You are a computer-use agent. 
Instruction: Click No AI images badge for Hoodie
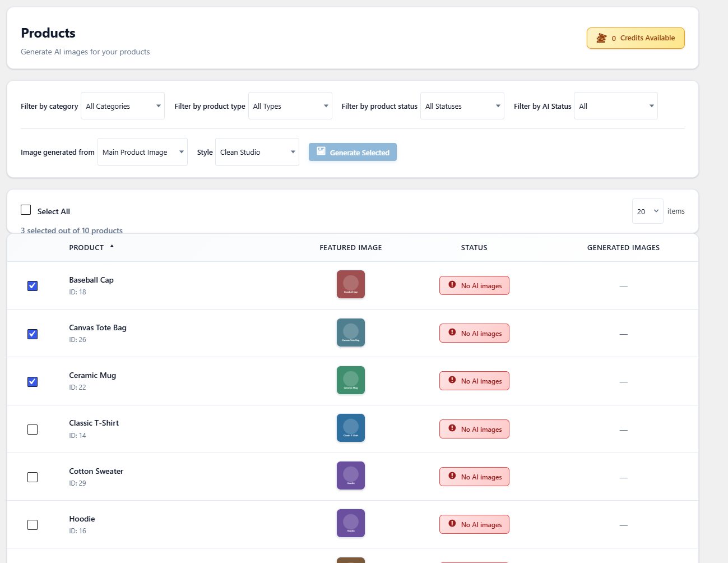(474, 524)
